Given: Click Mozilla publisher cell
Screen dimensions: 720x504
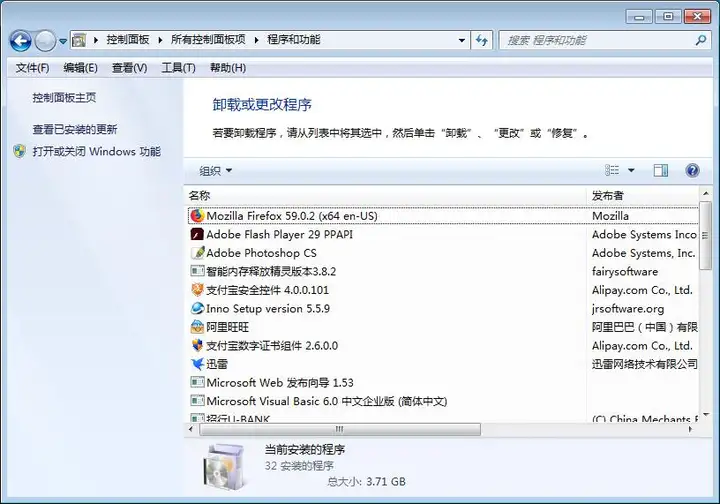Looking at the screenshot, I should [x=610, y=216].
